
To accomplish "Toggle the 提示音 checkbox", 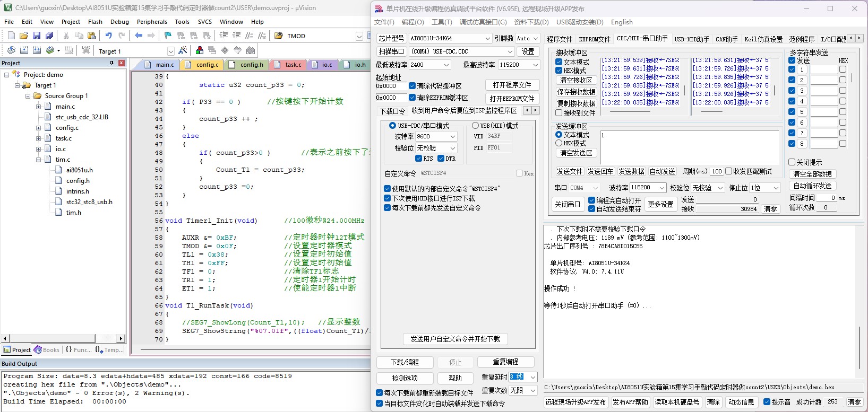I will [x=767, y=402].
